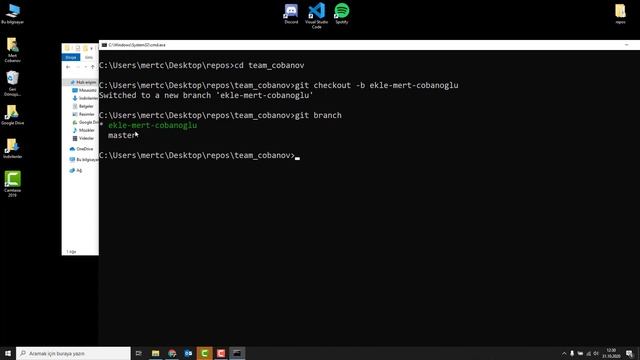
Task: Select Resimler in Explorer sidebar
Action: click(x=83, y=114)
